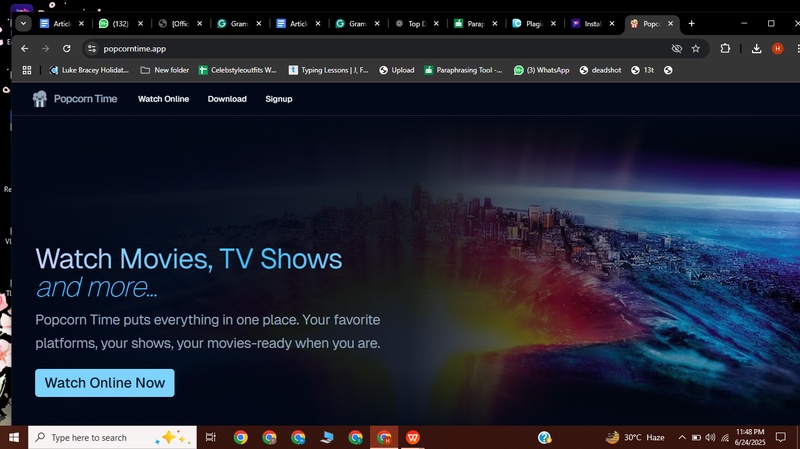Screen dimensions: 800x449
Task: Open the Chrome profile avatar H
Action: (x=777, y=48)
